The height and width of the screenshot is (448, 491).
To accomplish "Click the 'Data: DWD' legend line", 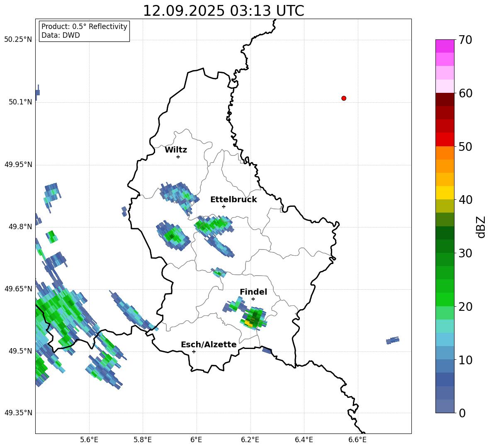I will point(61,35).
